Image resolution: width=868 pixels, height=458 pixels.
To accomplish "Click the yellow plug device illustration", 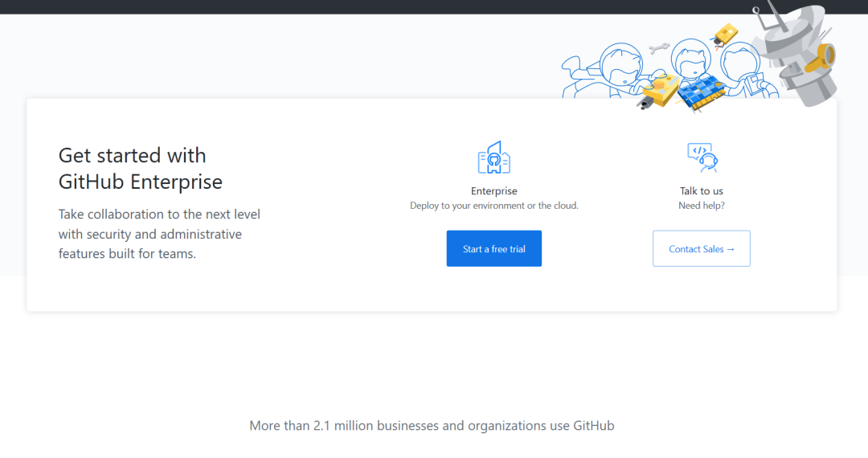I will coord(659,92).
